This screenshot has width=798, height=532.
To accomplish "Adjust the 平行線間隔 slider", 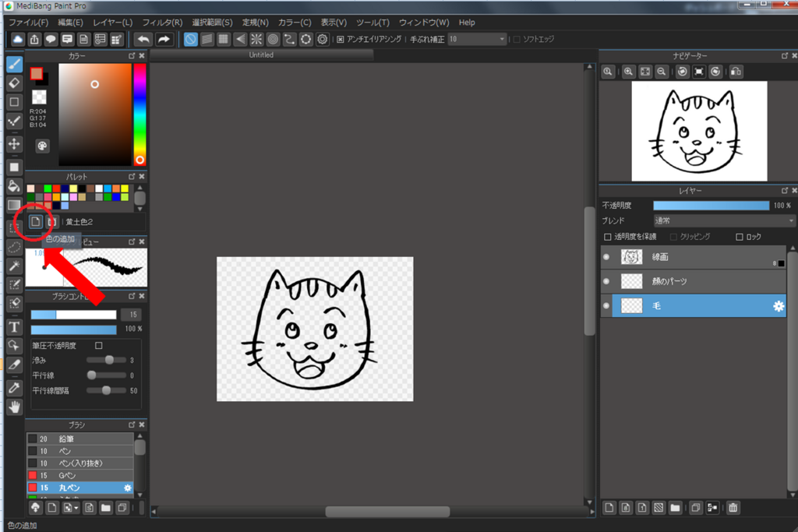I will (x=106, y=390).
